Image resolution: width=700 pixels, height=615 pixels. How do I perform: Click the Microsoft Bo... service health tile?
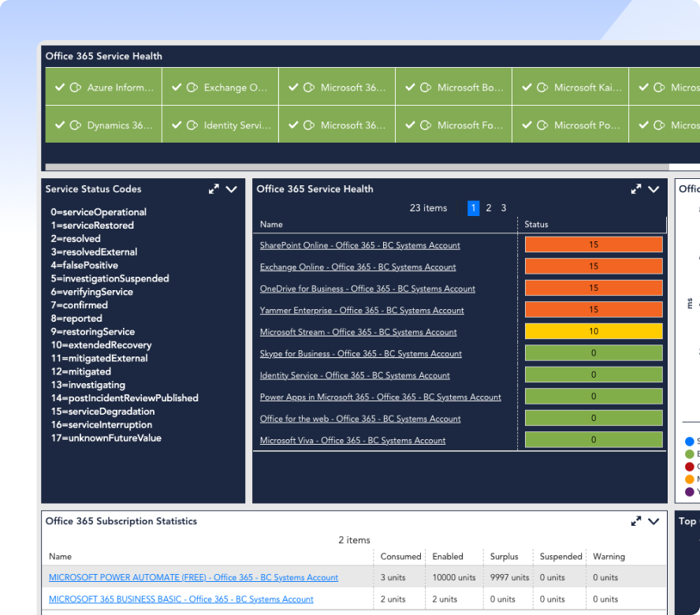454,87
